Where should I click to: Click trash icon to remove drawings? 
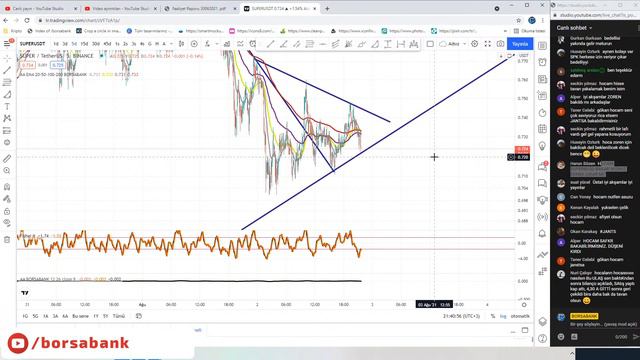(x=7, y=240)
